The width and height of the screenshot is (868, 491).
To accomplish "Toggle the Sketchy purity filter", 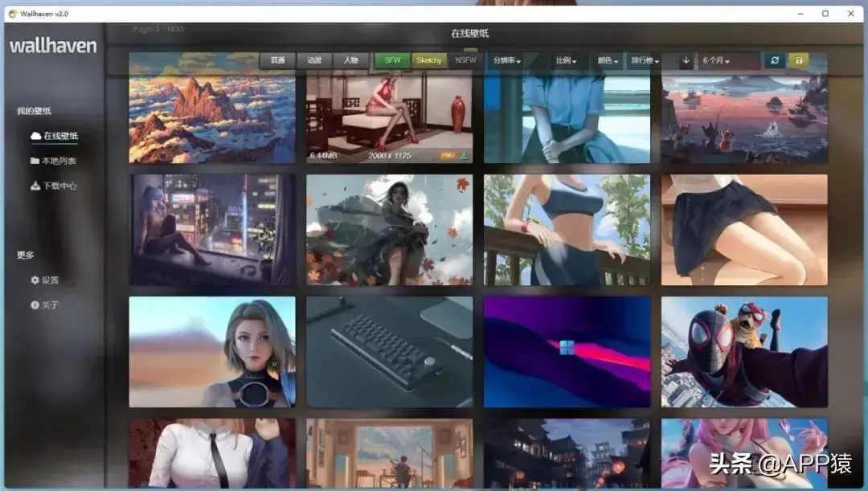I will 429,60.
